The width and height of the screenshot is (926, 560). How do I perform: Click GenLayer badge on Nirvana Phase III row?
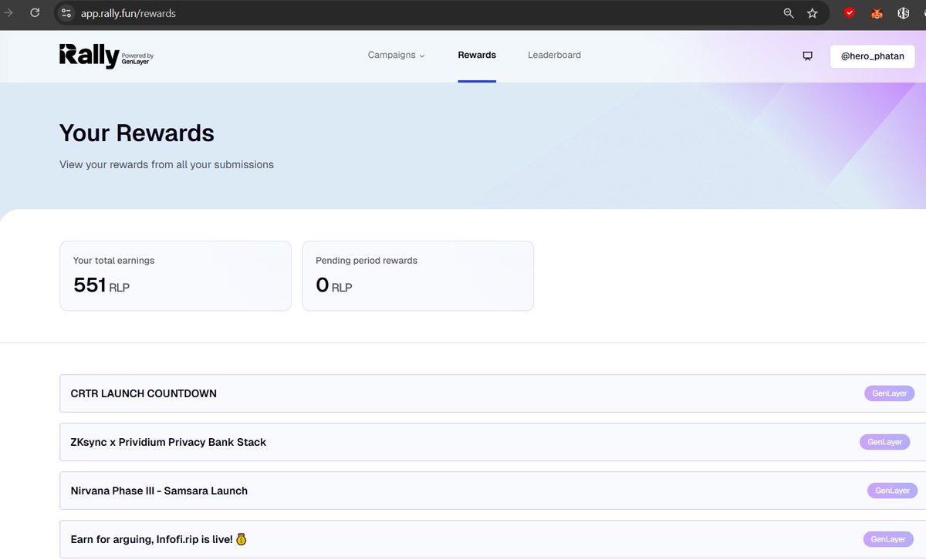(x=893, y=491)
